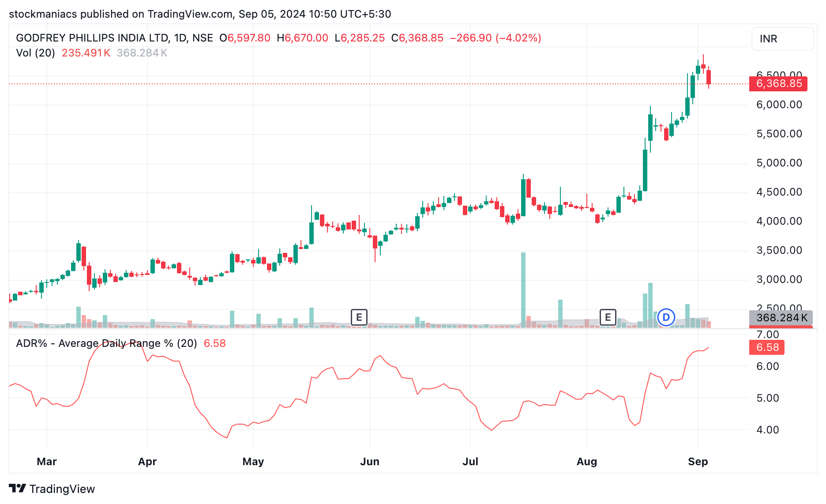Image resolution: width=826 pixels, height=504 pixels.
Task: Click the earnings 'E' marker in August
Action: 608,317
